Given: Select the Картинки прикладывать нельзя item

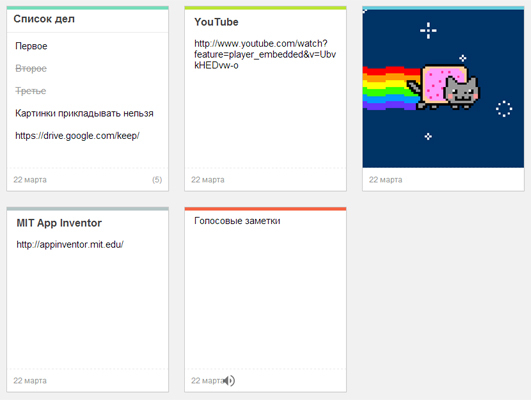Looking at the screenshot, I should (x=84, y=113).
